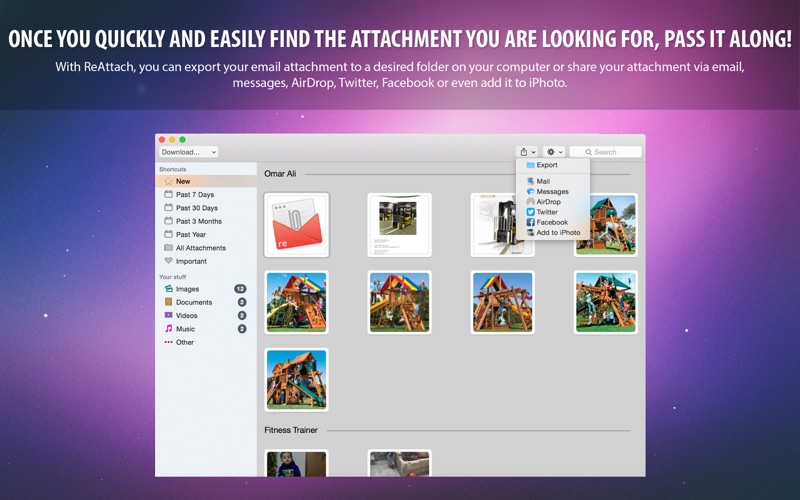Click the Twitter bird icon
This screenshot has height=500, width=800.
[531, 212]
